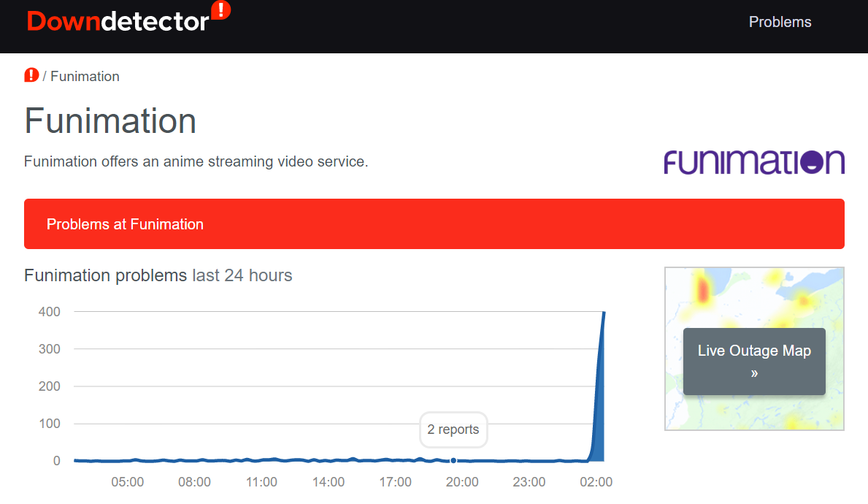Image resolution: width=868 pixels, height=504 pixels.
Task: Click the Problems at Funimation red banner
Action: coord(434,224)
